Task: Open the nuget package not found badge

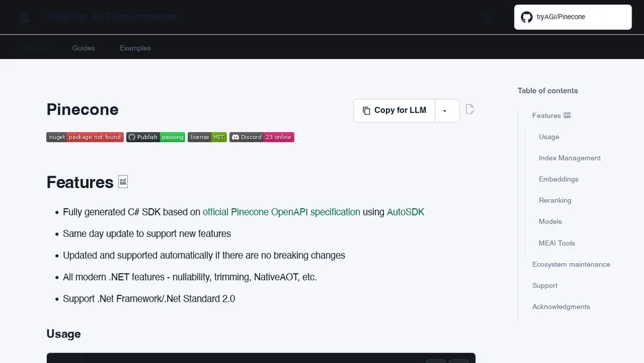Action: pyautogui.click(x=85, y=137)
